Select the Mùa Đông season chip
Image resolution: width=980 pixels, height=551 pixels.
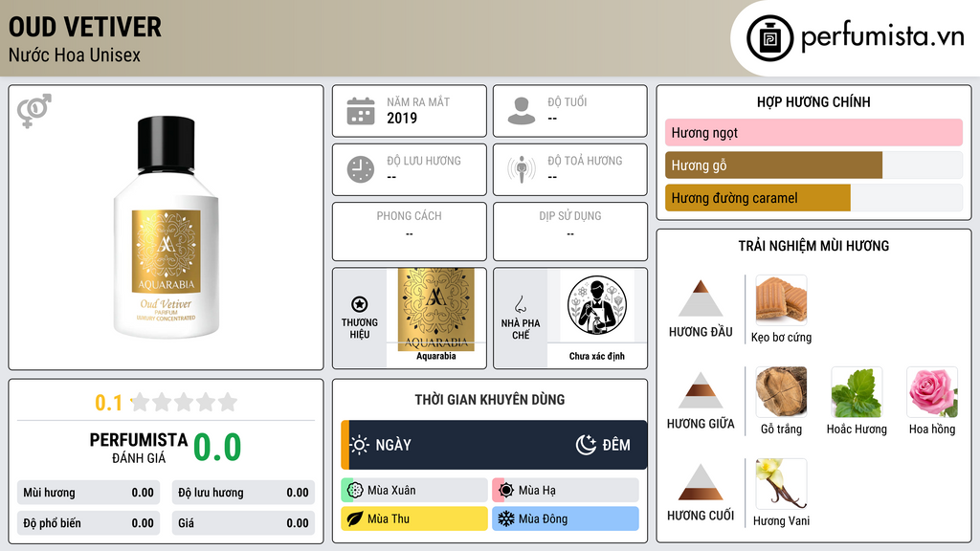[x=566, y=519]
